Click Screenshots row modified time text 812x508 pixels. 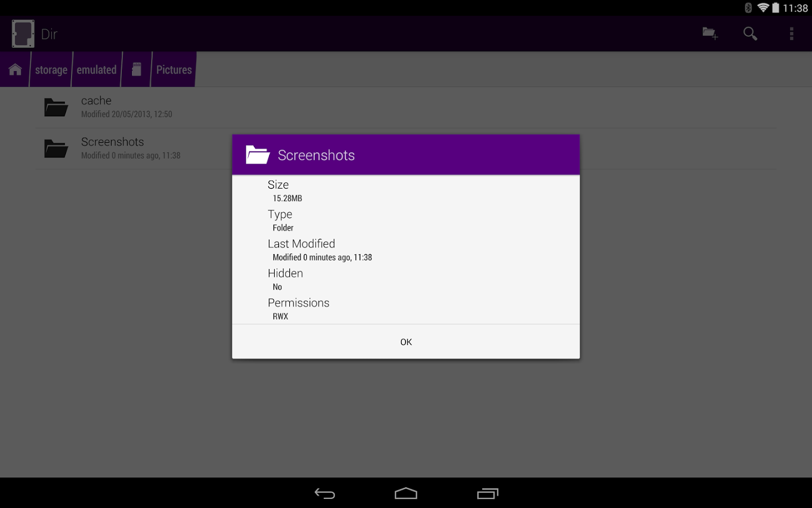pos(131,155)
